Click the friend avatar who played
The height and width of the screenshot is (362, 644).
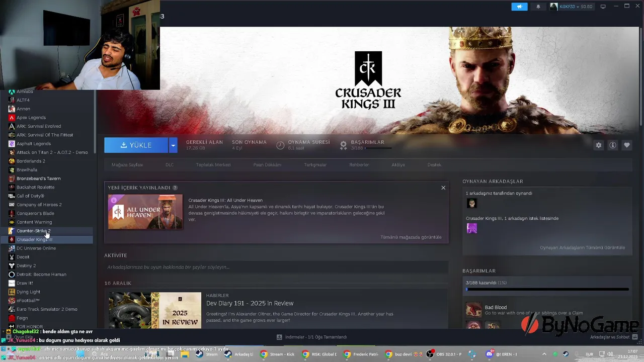tap(471, 203)
